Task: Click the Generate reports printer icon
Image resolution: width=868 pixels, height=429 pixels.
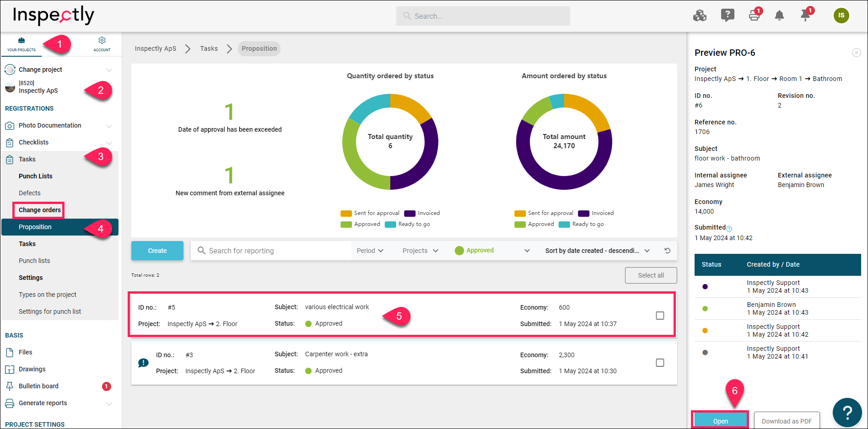Action: tap(10, 403)
